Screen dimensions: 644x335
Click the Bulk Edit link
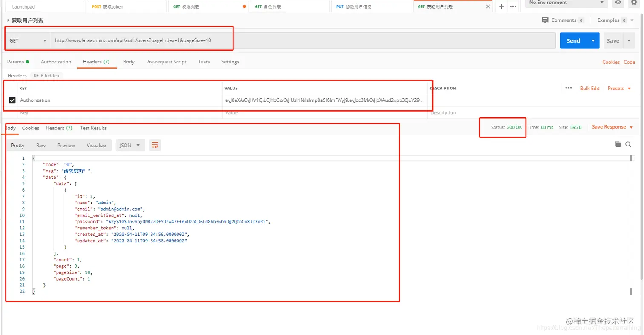pyautogui.click(x=589, y=88)
